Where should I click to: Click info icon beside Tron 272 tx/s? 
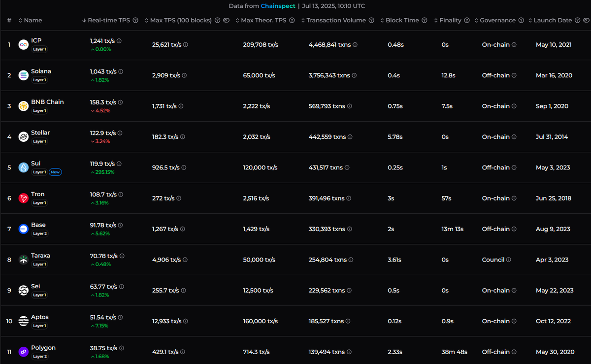tap(178, 198)
